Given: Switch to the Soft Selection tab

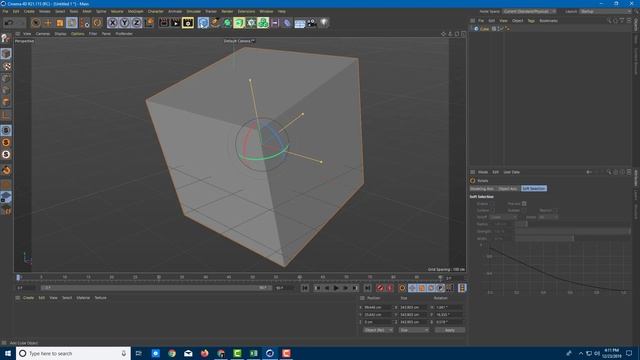Looking at the screenshot, I should (x=534, y=189).
